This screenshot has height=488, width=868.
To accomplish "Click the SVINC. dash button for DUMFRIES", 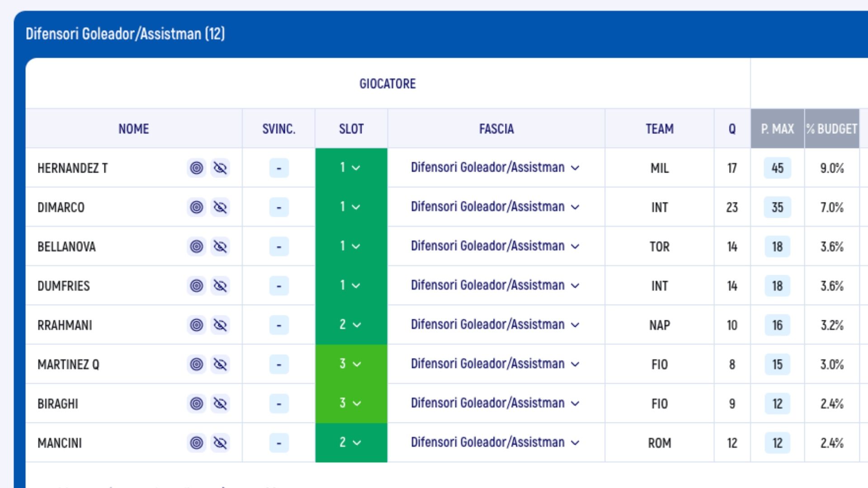I will [x=279, y=286].
